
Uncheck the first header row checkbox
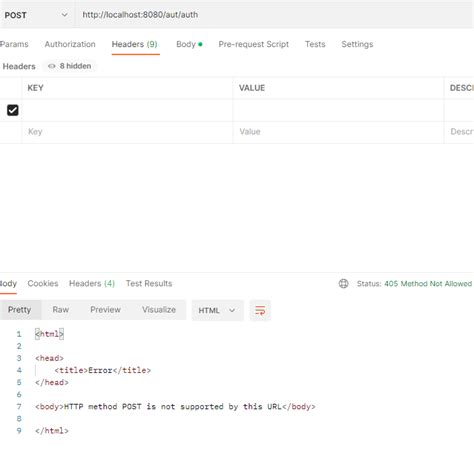coord(13,110)
